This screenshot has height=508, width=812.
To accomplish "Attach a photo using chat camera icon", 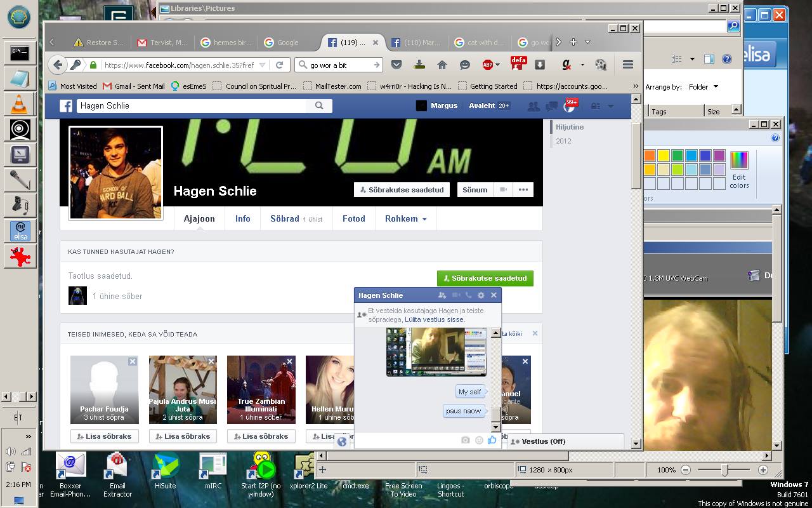I will point(466,440).
